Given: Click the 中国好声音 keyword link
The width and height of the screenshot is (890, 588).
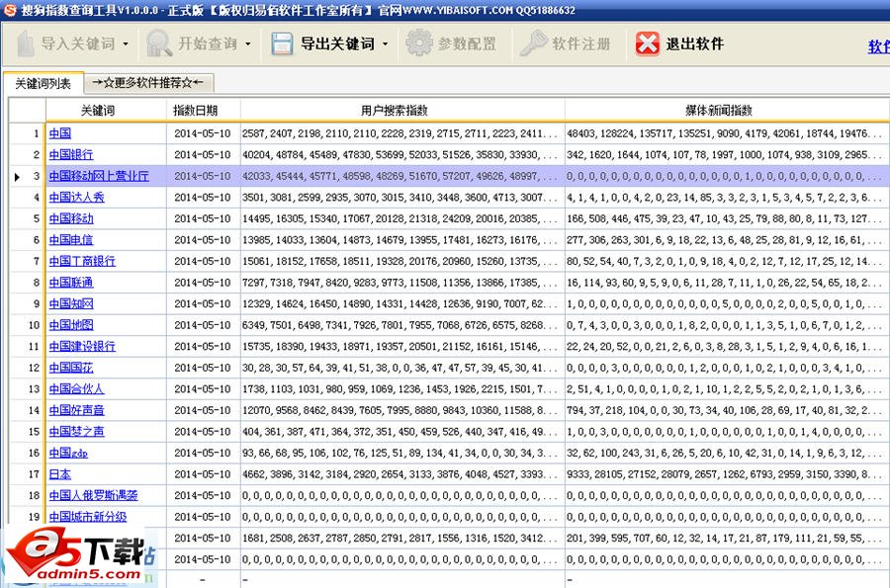Looking at the screenshot, I should click(76, 410).
